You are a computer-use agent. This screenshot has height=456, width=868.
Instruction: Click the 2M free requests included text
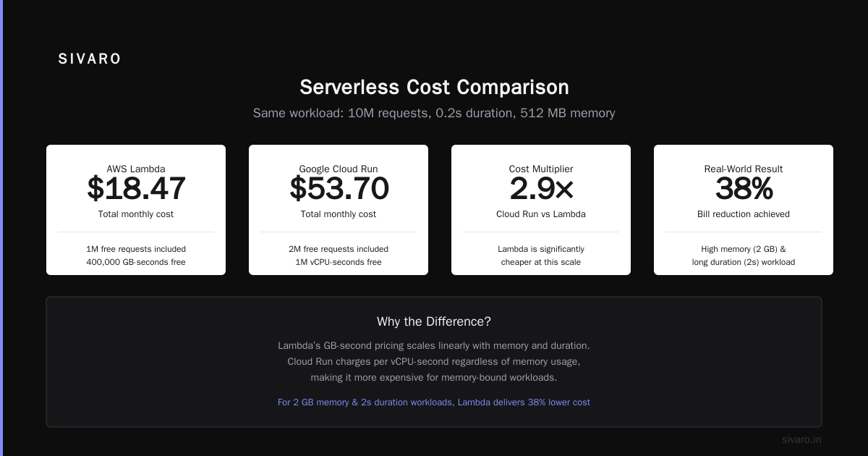click(339, 249)
